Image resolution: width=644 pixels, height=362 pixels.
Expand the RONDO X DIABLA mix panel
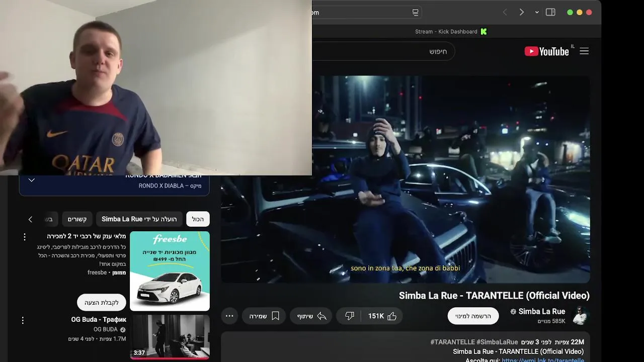click(32, 180)
